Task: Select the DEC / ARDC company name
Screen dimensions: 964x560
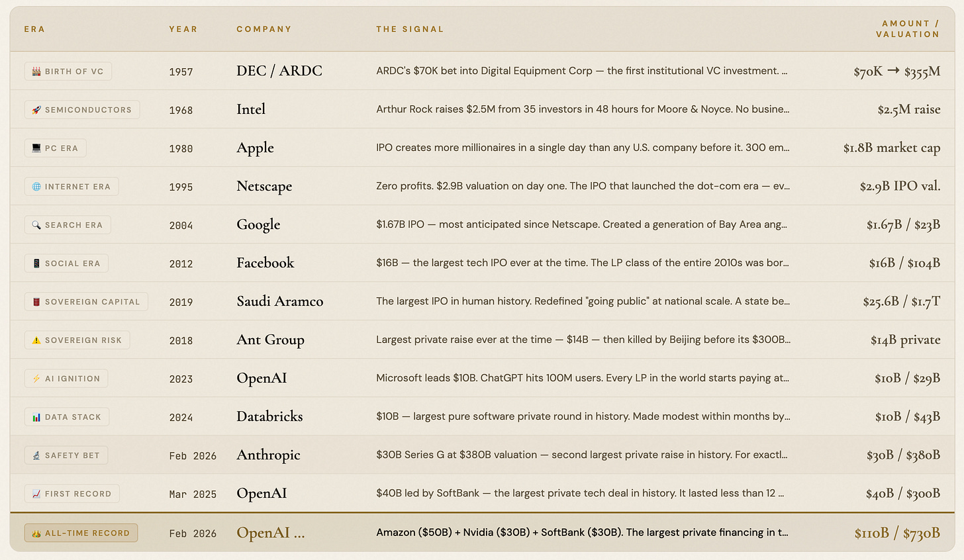Action: point(279,71)
